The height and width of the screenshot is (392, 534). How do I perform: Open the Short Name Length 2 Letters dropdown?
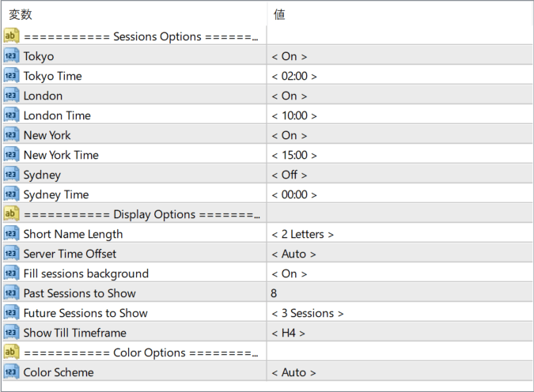[x=302, y=234]
